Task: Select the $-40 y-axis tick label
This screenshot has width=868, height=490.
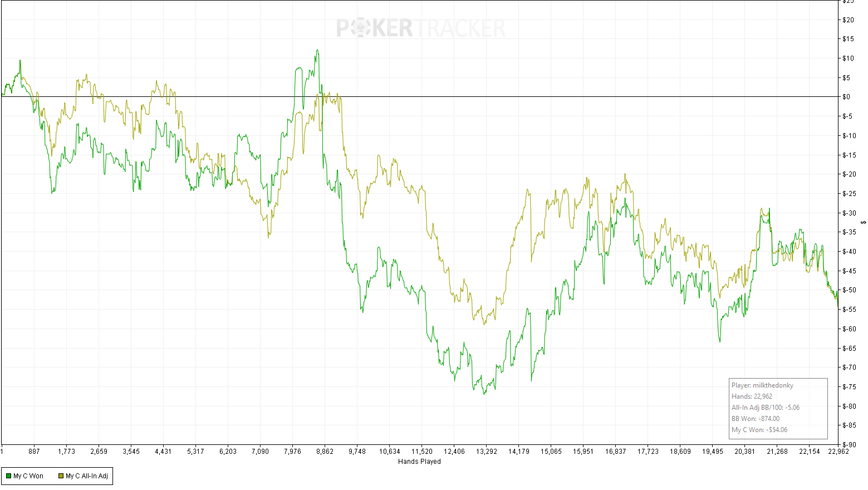Action: coord(849,252)
